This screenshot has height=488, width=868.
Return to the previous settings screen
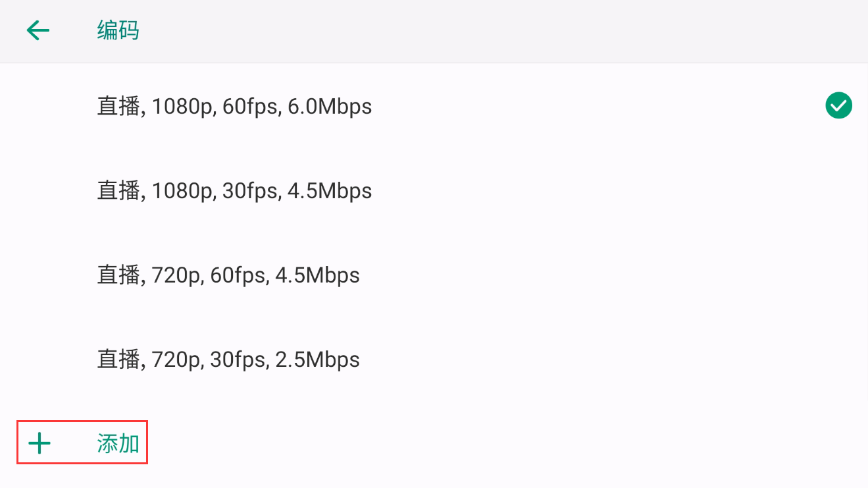[x=38, y=30]
